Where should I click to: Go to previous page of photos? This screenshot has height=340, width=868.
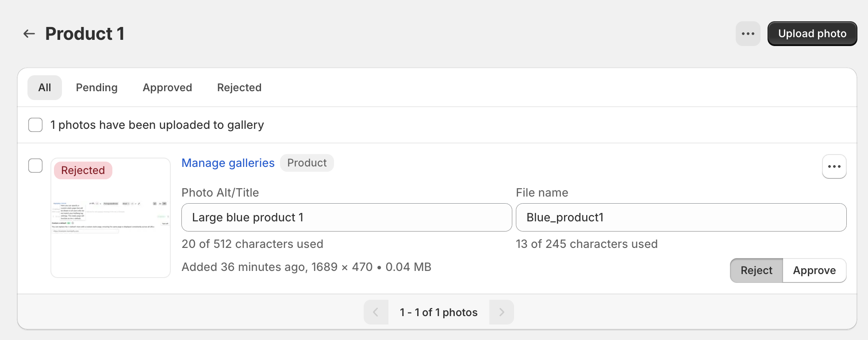click(376, 312)
